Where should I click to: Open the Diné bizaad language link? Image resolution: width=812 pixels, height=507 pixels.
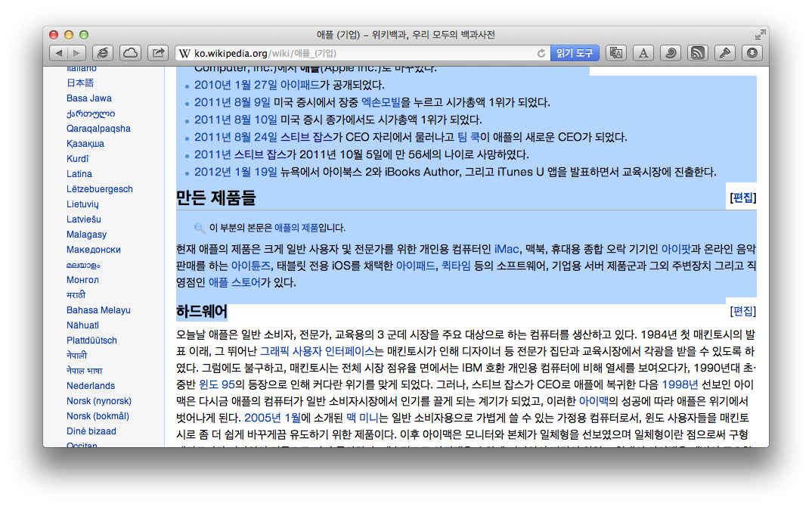[91, 431]
